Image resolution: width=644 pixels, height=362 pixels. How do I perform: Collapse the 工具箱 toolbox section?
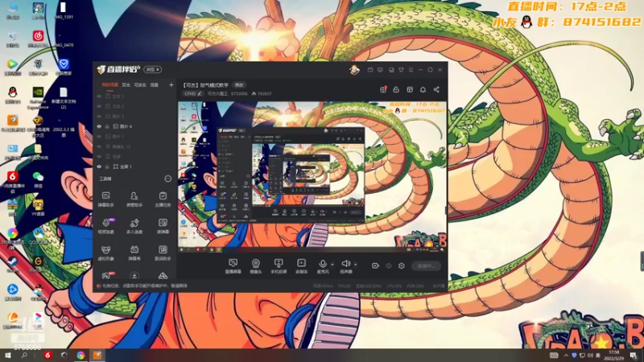click(167, 179)
